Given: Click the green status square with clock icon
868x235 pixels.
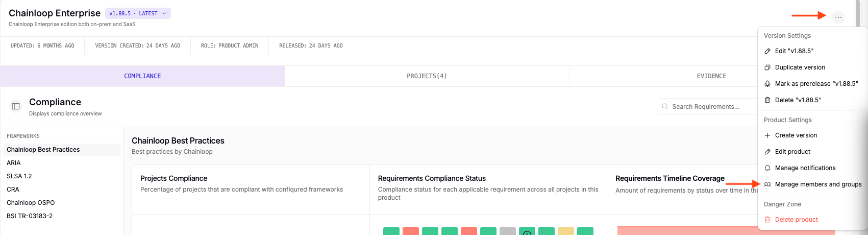Looking at the screenshot, I should click(527, 231).
